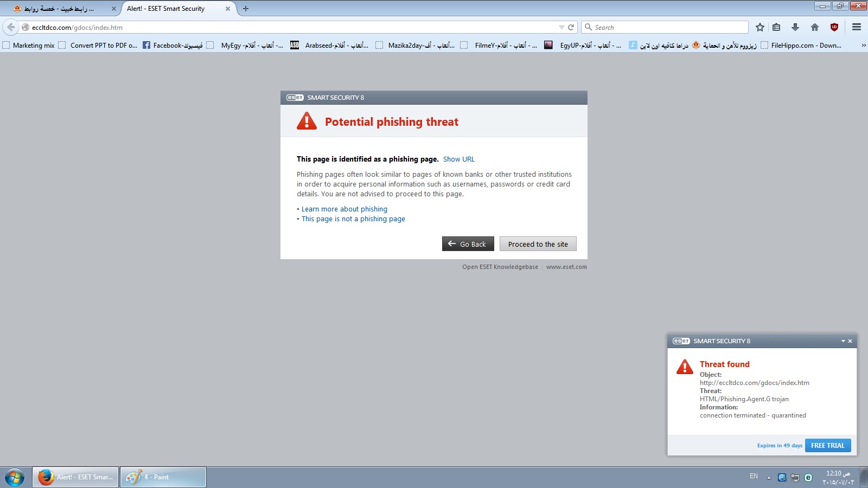Open a new tab with the plus button

coord(246,9)
